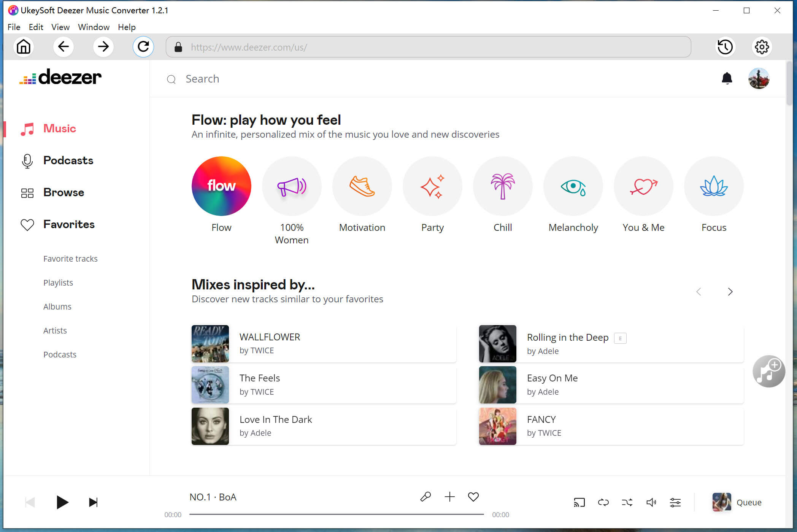Click the volume control icon

pos(651,502)
